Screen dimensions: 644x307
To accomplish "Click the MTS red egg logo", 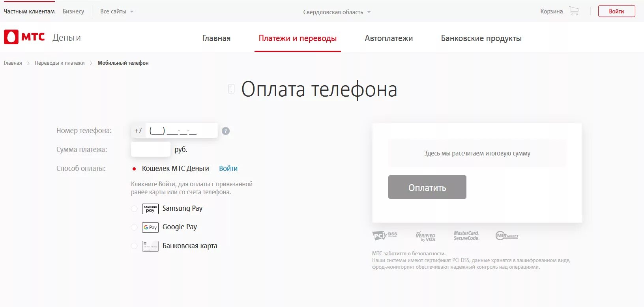I will (x=11, y=37).
